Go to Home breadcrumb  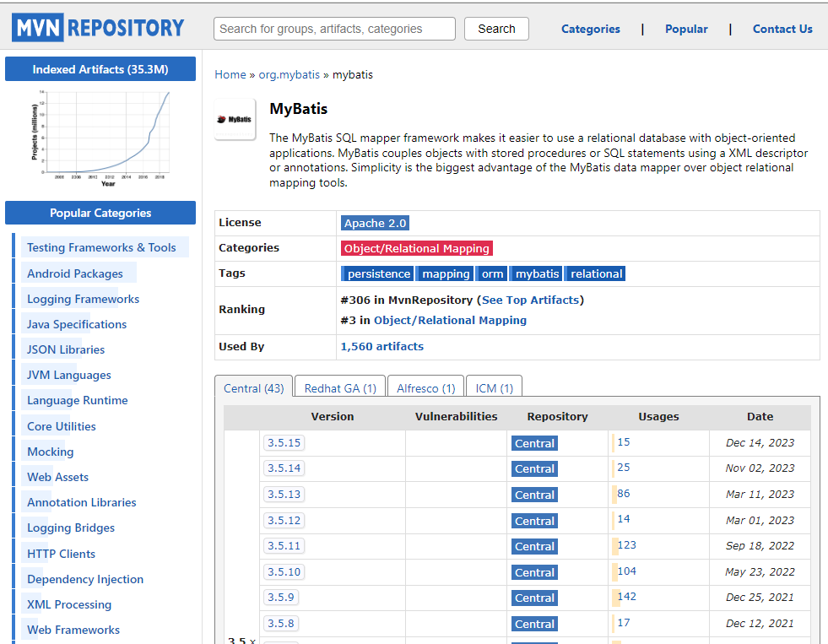tap(230, 74)
